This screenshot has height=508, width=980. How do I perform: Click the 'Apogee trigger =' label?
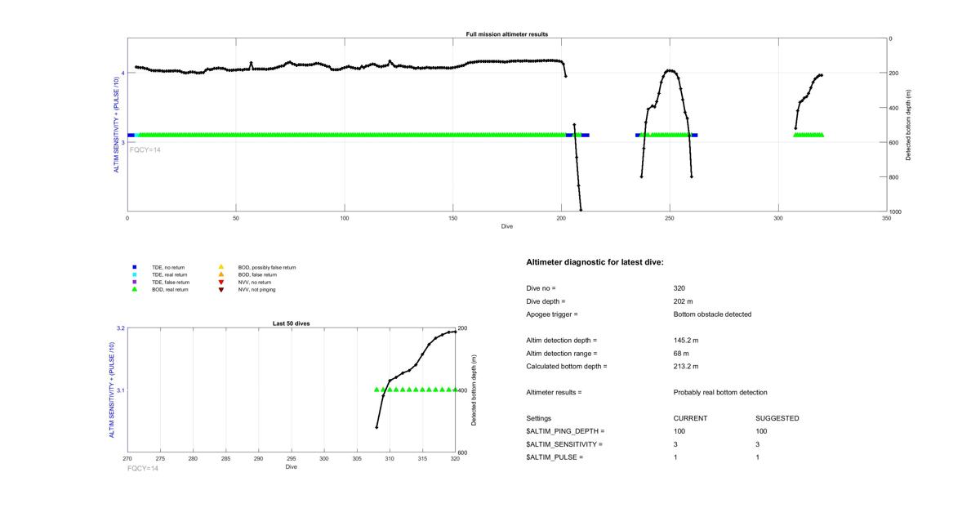pyautogui.click(x=552, y=314)
